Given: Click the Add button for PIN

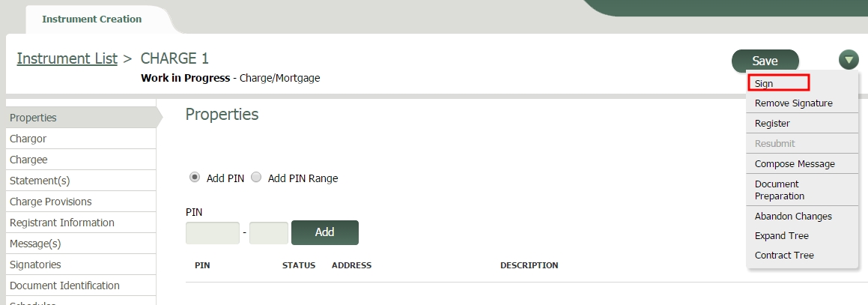Looking at the screenshot, I should (324, 232).
